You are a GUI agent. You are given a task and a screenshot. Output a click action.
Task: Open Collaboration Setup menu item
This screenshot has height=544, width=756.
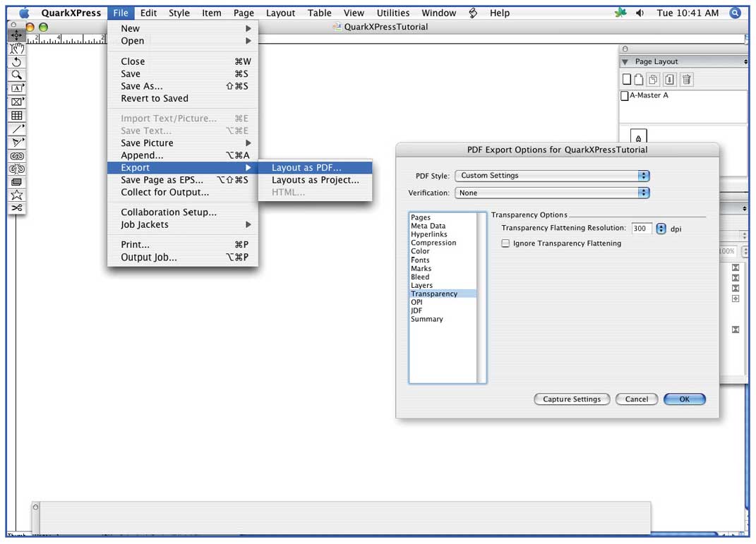click(x=183, y=212)
